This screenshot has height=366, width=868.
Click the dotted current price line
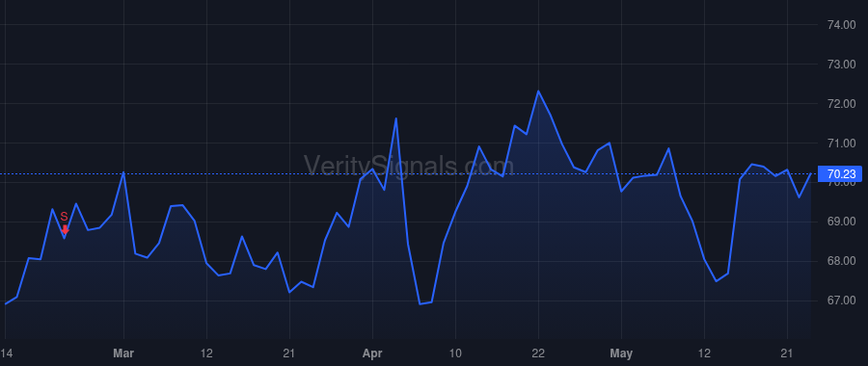[409, 174]
